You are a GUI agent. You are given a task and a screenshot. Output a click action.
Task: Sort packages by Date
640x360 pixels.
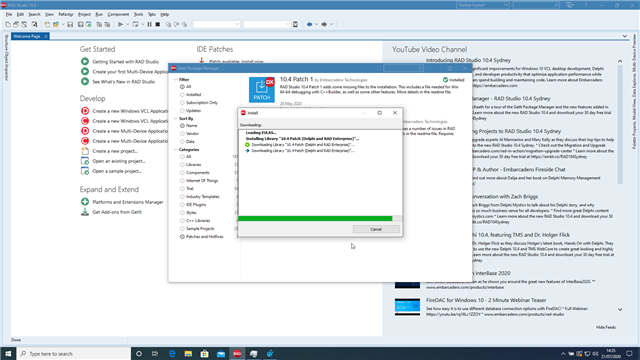[x=182, y=142]
